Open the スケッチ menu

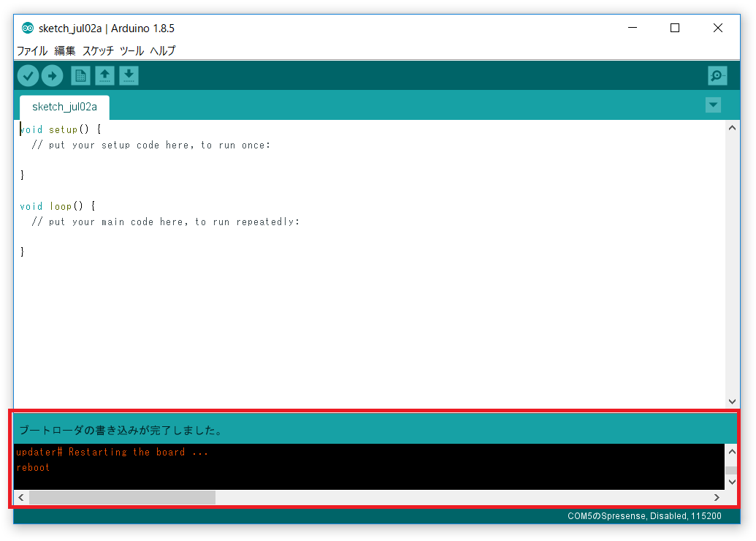(98, 51)
